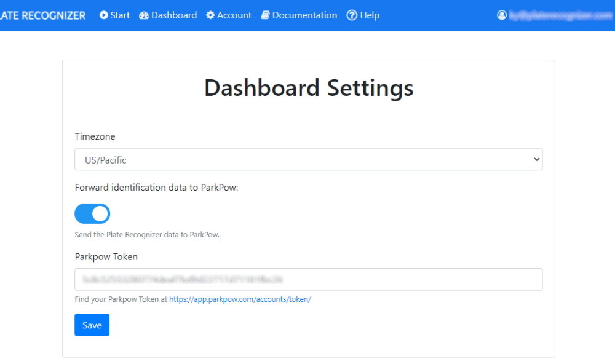Open the Timezone US/Pacific dropdown
The height and width of the screenshot is (364, 615).
pyautogui.click(x=308, y=159)
